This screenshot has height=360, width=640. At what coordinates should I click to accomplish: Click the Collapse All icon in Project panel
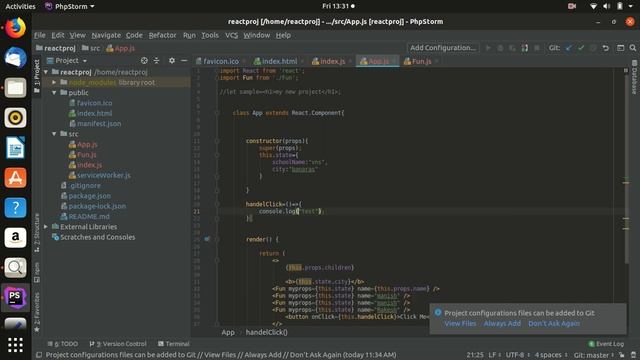pyautogui.click(x=157, y=60)
